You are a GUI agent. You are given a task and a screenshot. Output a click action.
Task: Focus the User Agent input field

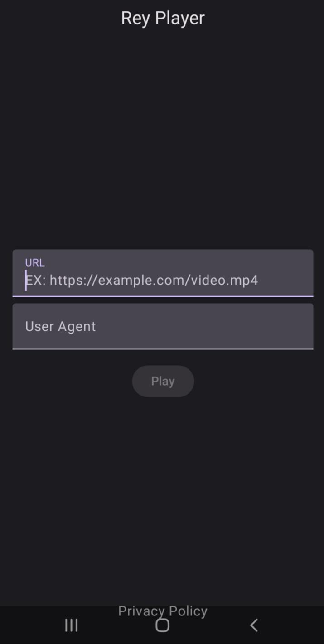pyautogui.click(x=163, y=326)
